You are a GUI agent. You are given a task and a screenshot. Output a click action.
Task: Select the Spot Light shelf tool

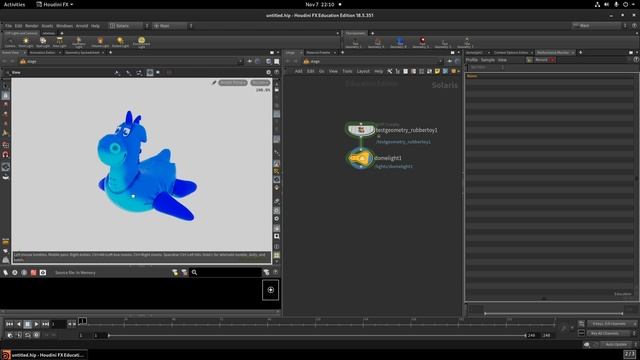tap(42, 42)
